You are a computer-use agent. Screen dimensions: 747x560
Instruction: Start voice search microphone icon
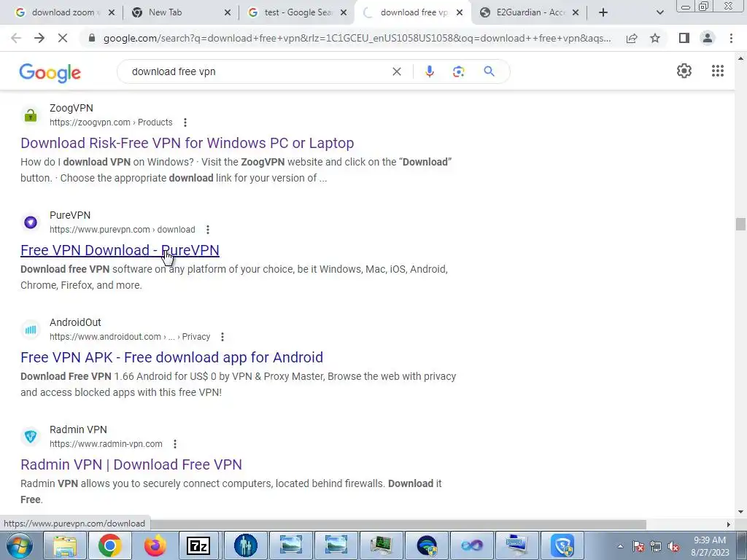tap(429, 71)
